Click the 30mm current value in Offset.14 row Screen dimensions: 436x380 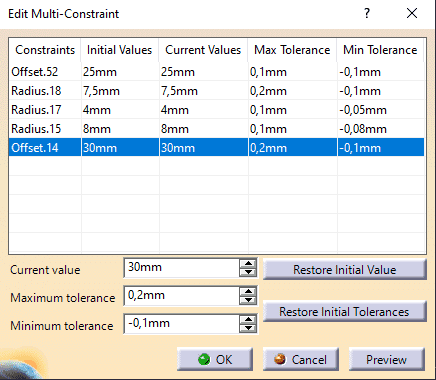click(x=178, y=148)
